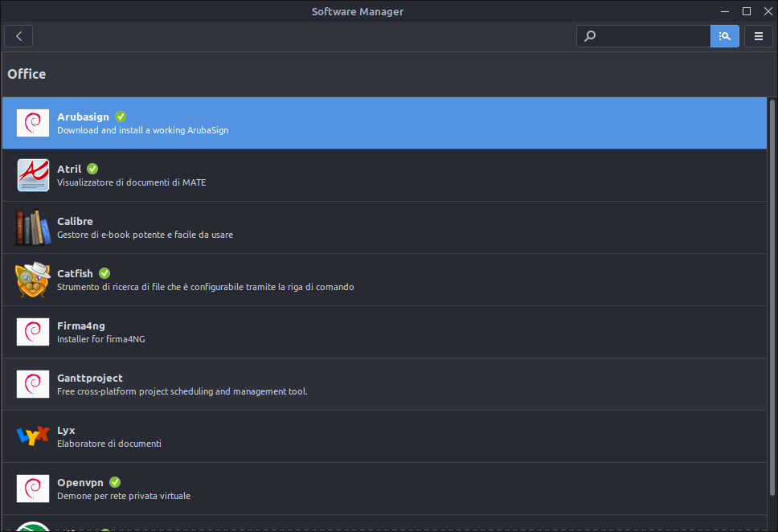This screenshot has height=532, width=778.
Task: Click the Debian swirl icon for Ganttproject
Action: tap(33, 383)
